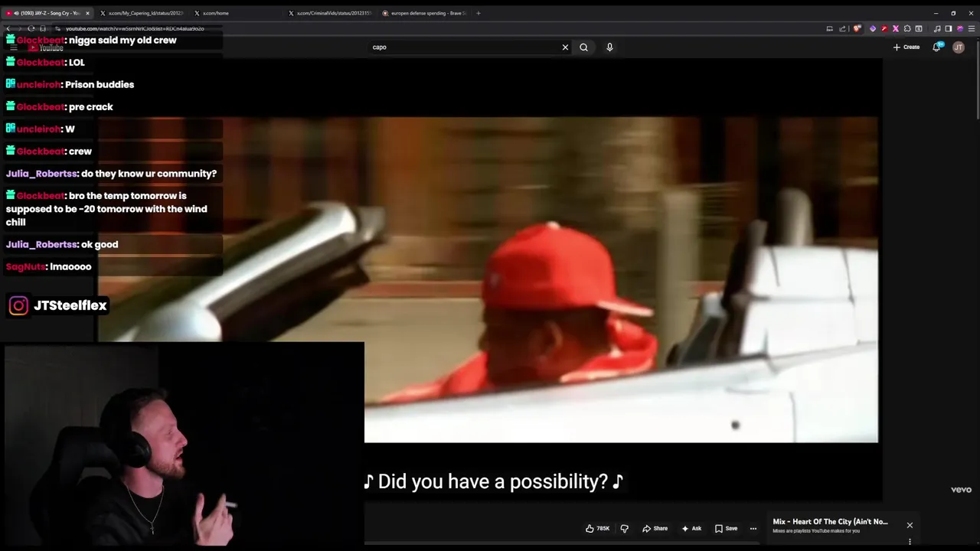The width and height of the screenshot is (980, 551).
Task: Go back in browser history
Action: pyautogui.click(x=8, y=28)
